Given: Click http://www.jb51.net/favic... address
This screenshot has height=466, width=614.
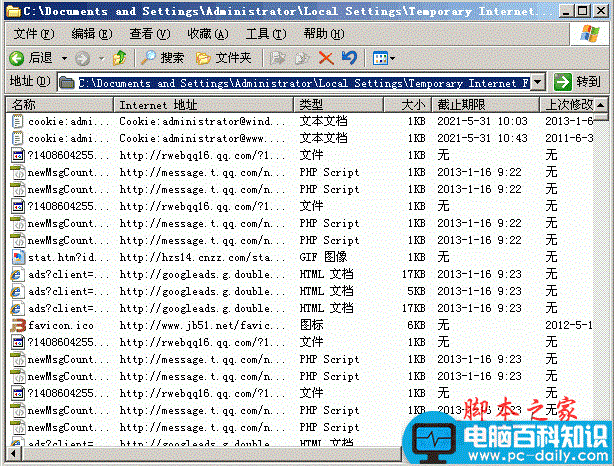Looking at the screenshot, I should 202,325.
